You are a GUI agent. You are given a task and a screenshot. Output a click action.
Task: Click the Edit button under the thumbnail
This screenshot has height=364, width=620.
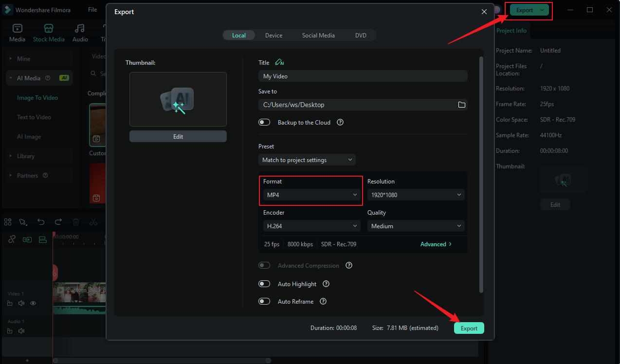click(x=178, y=136)
